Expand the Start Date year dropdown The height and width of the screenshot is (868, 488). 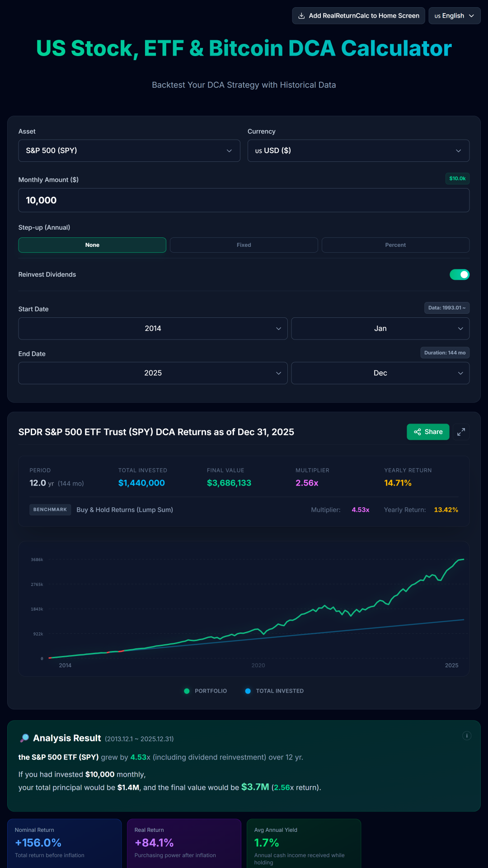[153, 328]
